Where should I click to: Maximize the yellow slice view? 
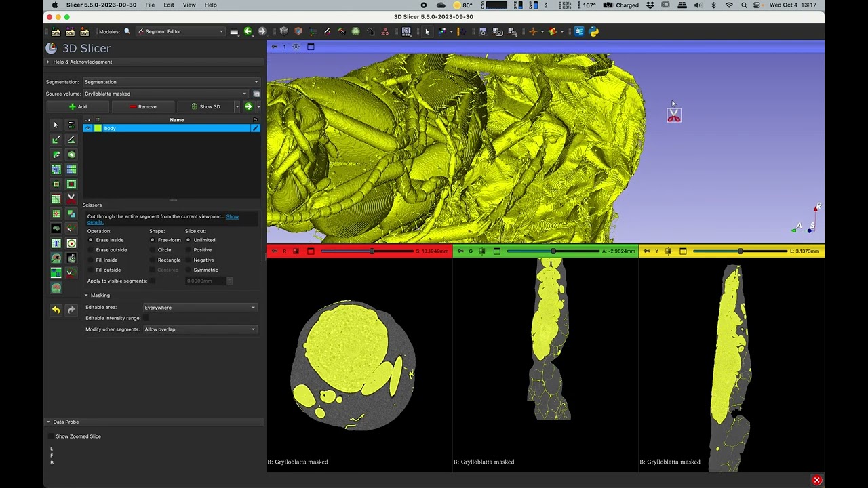pyautogui.click(x=683, y=251)
